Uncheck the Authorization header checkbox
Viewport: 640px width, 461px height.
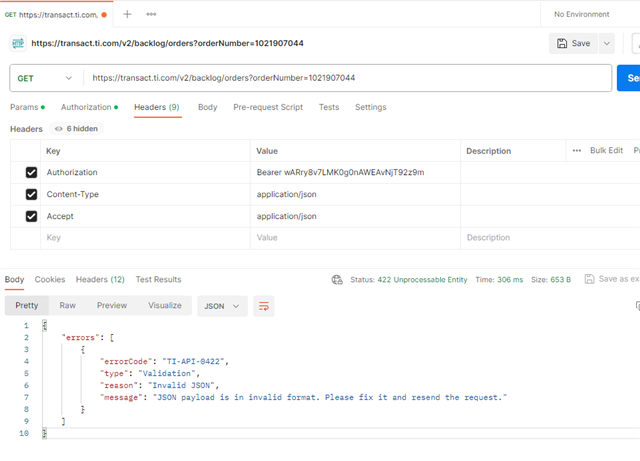point(31,173)
